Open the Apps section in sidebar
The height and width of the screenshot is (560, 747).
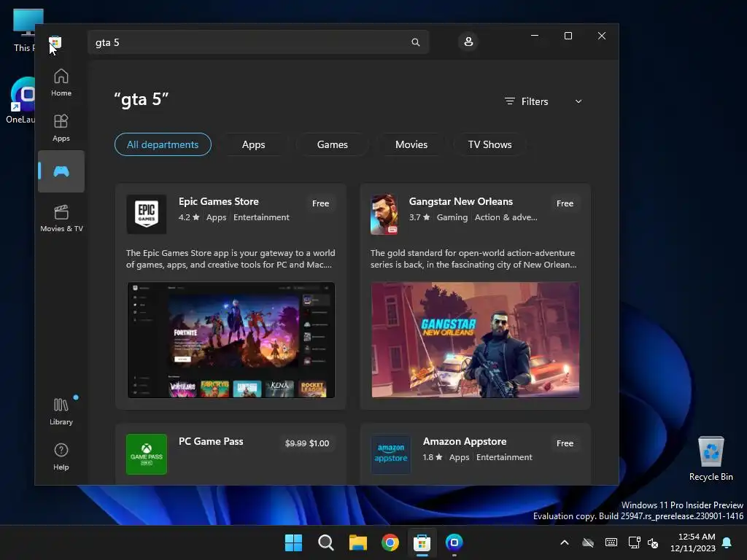(61, 128)
